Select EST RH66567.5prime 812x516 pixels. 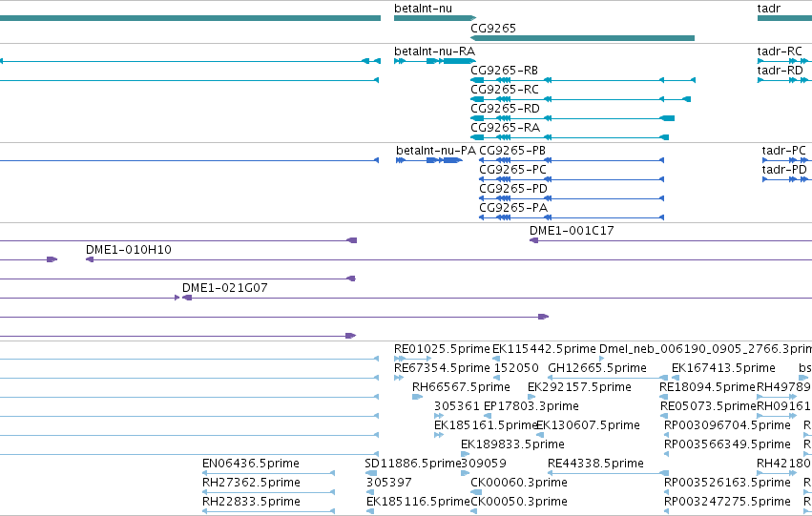click(x=417, y=397)
